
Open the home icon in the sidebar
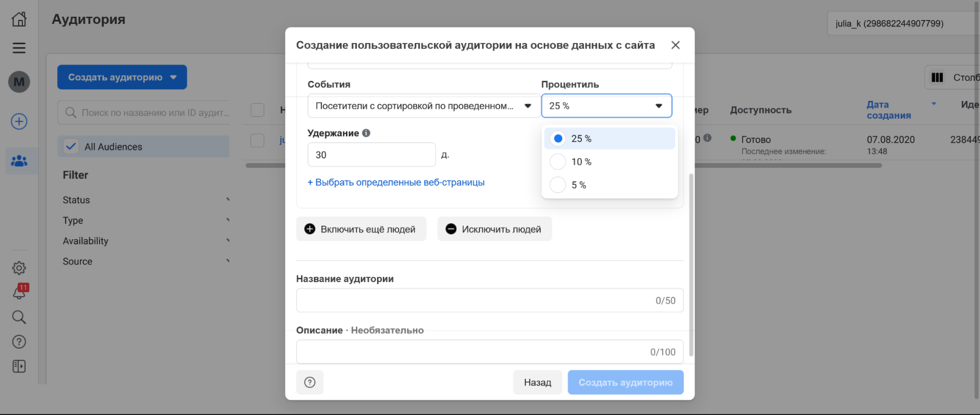[x=19, y=19]
